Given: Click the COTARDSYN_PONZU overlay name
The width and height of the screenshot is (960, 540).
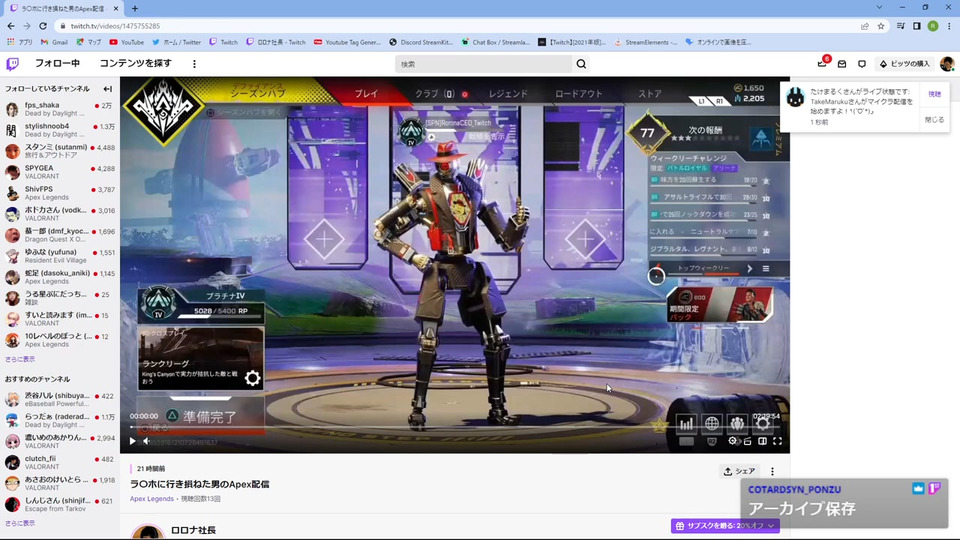Looking at the screenshot, I should [x=794, y=489].
